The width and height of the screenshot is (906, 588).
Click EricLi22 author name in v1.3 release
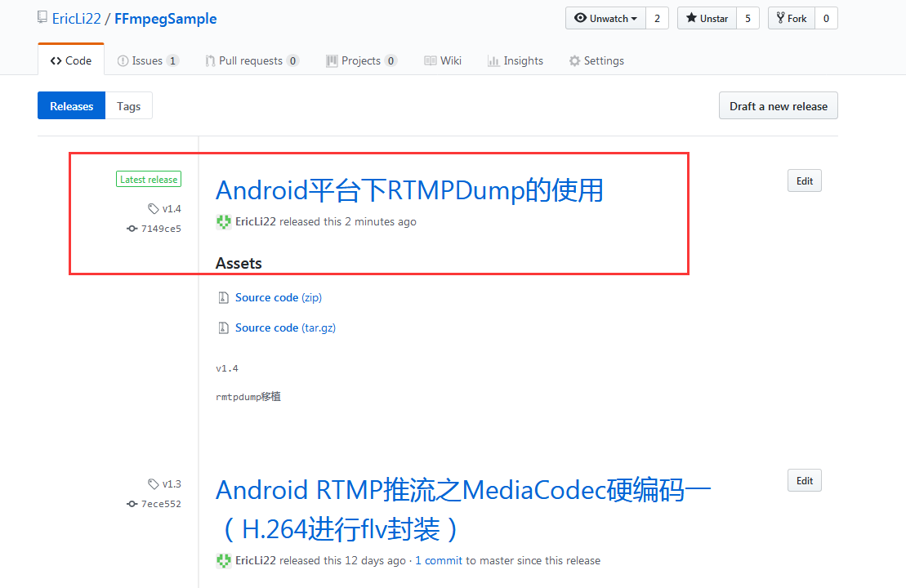pos(256,560)
